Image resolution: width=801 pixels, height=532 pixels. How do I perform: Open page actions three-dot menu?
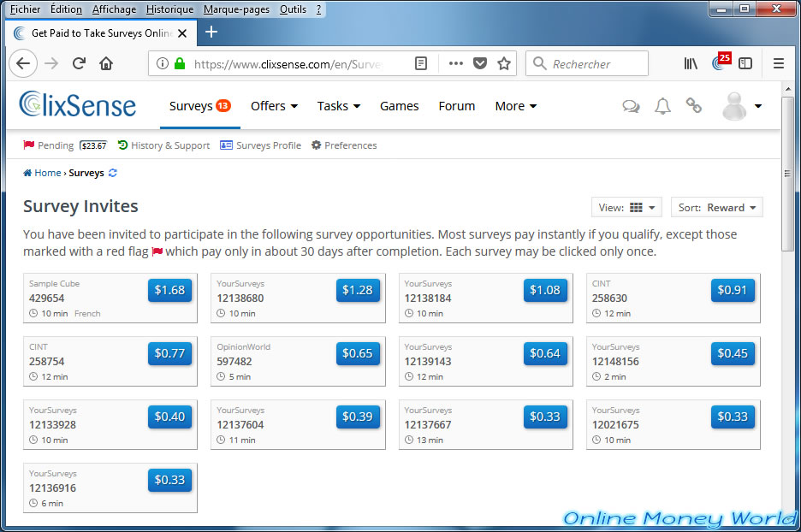pyautogui.click(x=455, y=63)
